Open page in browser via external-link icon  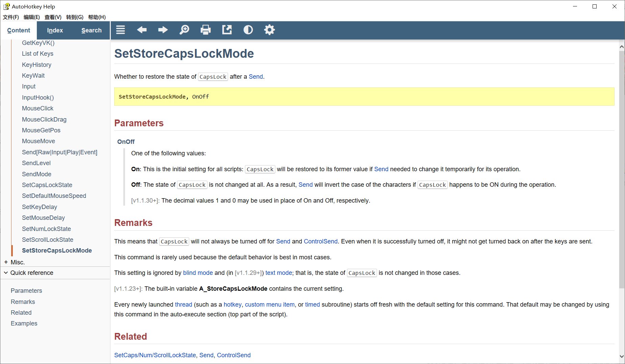[x=227, y=30]
